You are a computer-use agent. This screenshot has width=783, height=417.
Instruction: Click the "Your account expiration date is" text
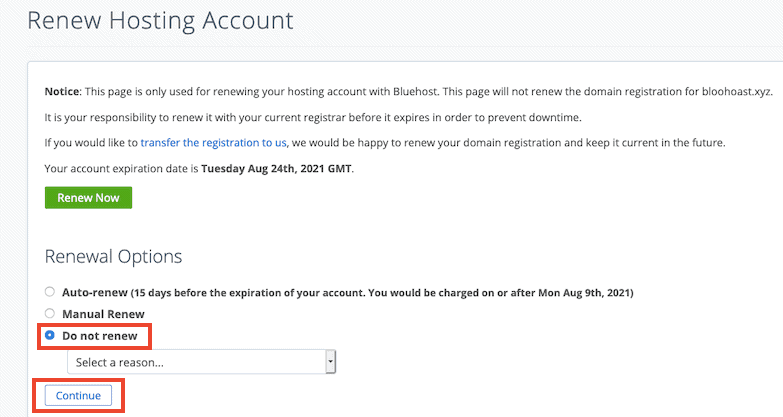122,168
